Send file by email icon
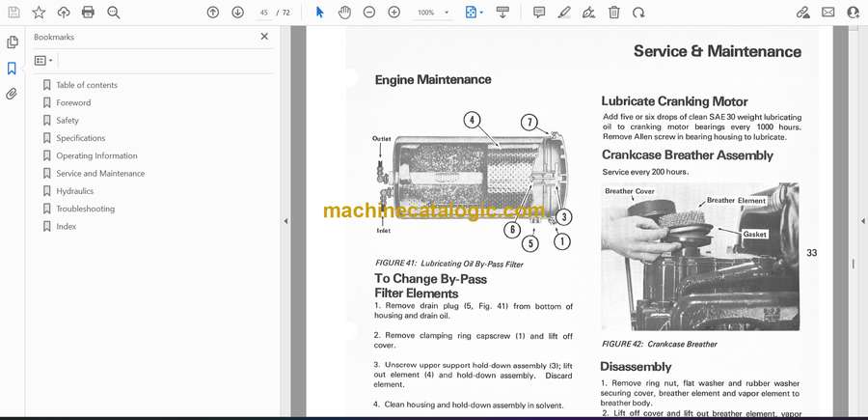 tap(828, 13)
